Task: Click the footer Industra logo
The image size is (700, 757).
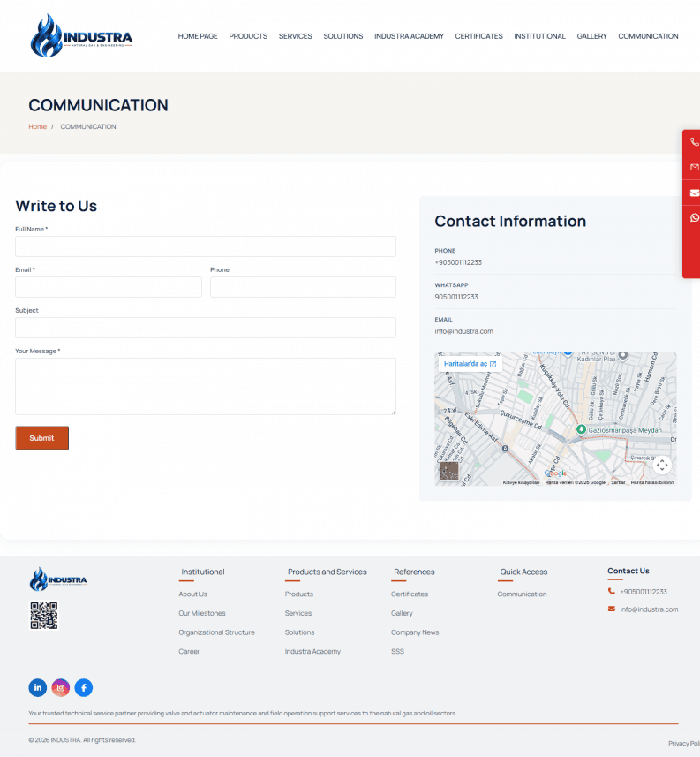Action: pos(58,579)
